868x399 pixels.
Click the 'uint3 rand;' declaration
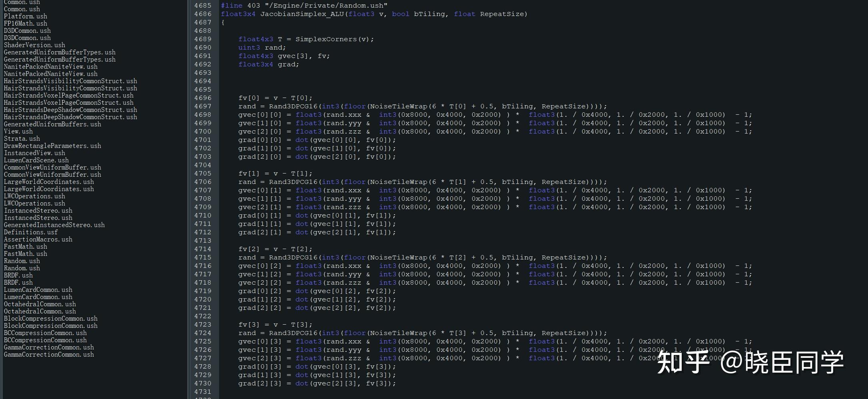pyautogui.click(x=262, y=48)
